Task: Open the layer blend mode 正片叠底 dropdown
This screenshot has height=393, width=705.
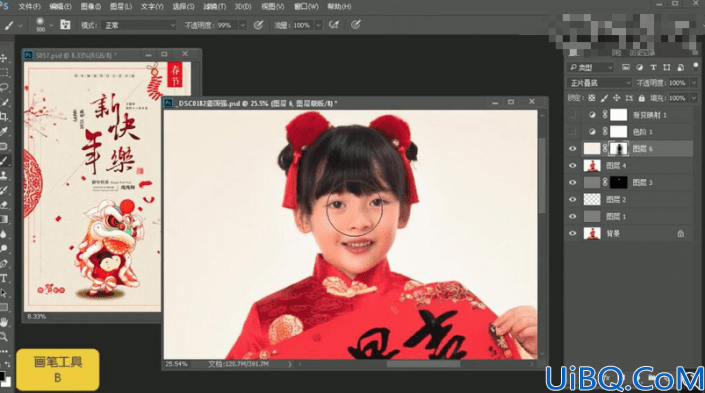Action: click(599, 83)
